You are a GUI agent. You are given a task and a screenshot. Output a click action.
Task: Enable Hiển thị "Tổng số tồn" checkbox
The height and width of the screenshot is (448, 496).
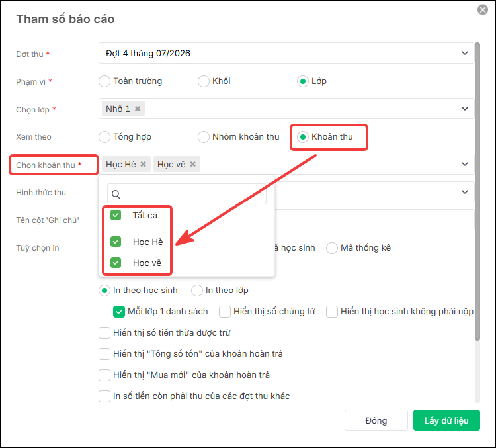click(x=104, y=354)
